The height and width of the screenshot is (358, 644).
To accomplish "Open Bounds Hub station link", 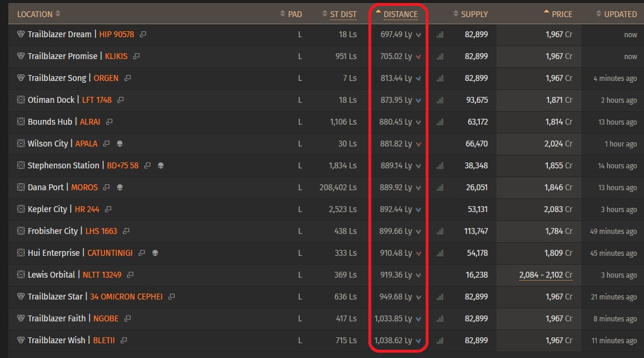I will click(x=50, y=122).
